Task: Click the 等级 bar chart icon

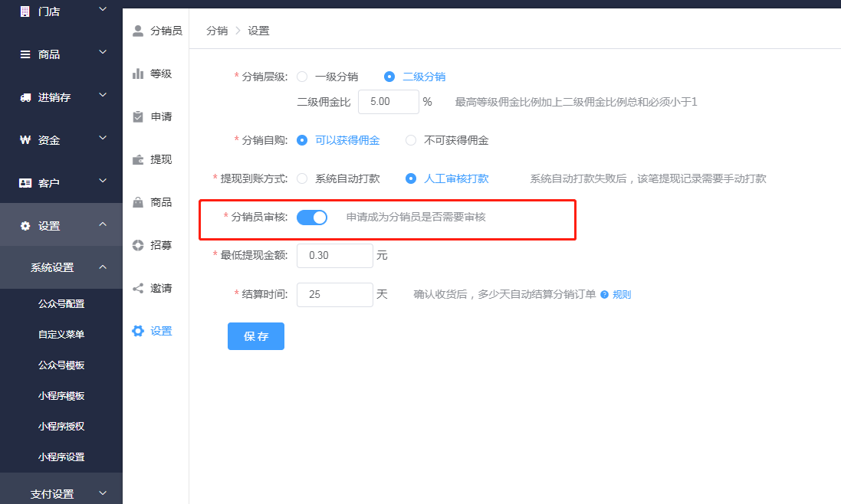Action: (138, 74)
